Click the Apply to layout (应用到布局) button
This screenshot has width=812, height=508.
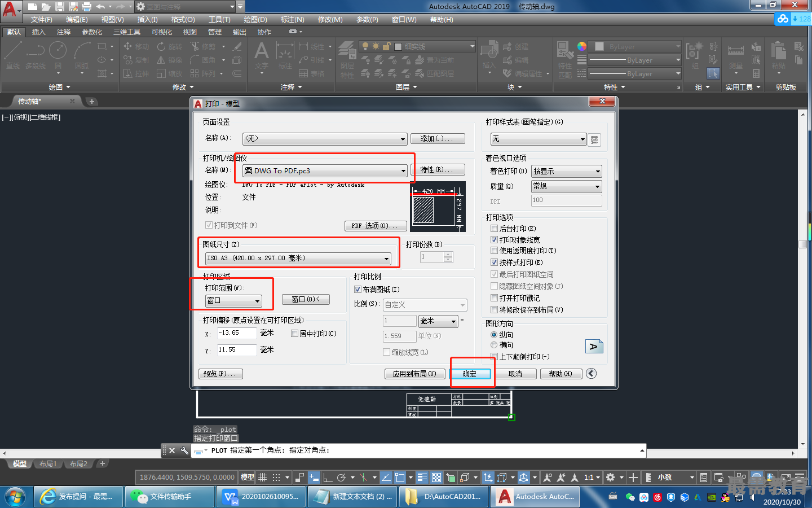pyautogui.click(x=415, y=374)
